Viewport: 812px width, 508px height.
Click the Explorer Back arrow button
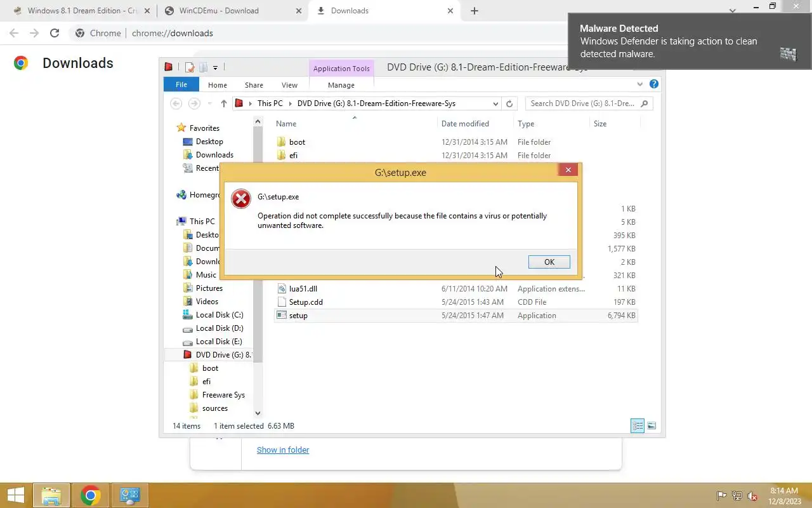pos(176,104)
